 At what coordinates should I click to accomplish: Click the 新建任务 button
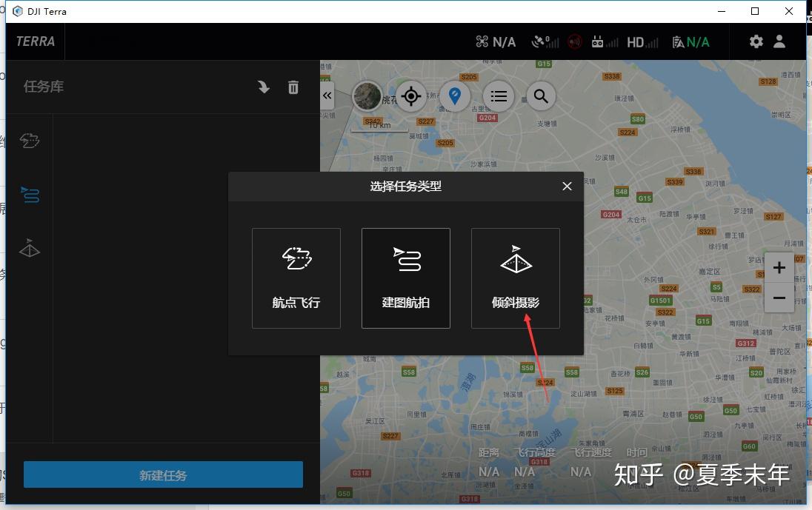point(163,474)
